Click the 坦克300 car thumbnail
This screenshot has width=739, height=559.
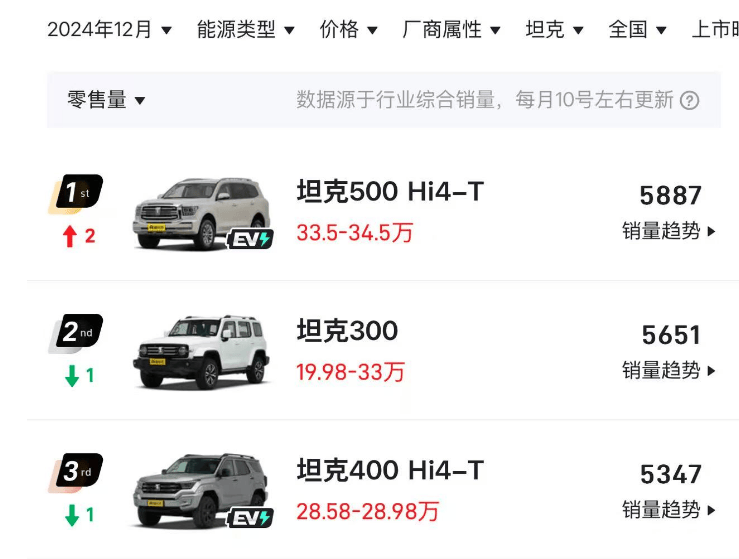coord(201,351)
